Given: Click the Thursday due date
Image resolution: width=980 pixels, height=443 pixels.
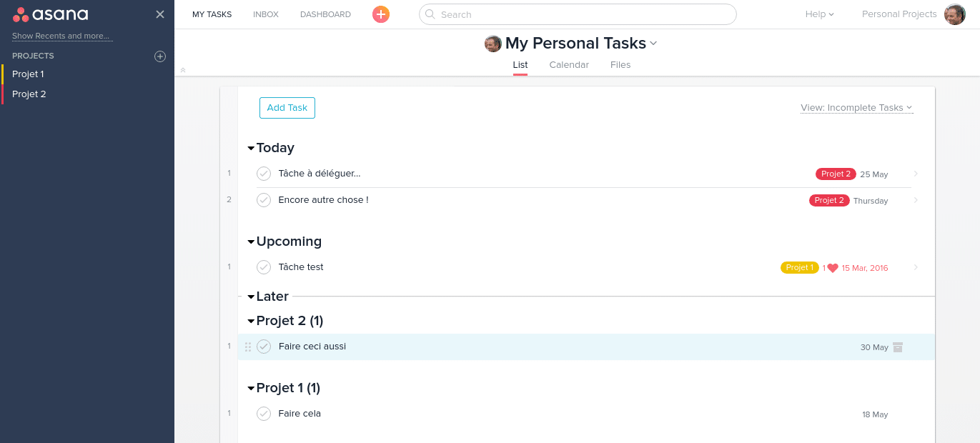Looking at the screenshot, I should tap(871, 201).
